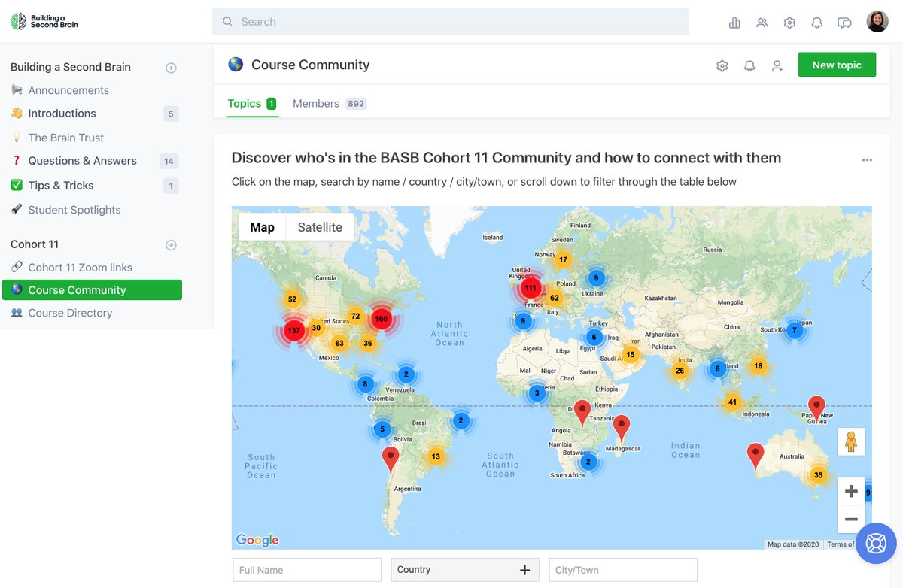Select the 111 cluster marker over United Kingdom
The image size is (903, 588).
coord(531,288)
